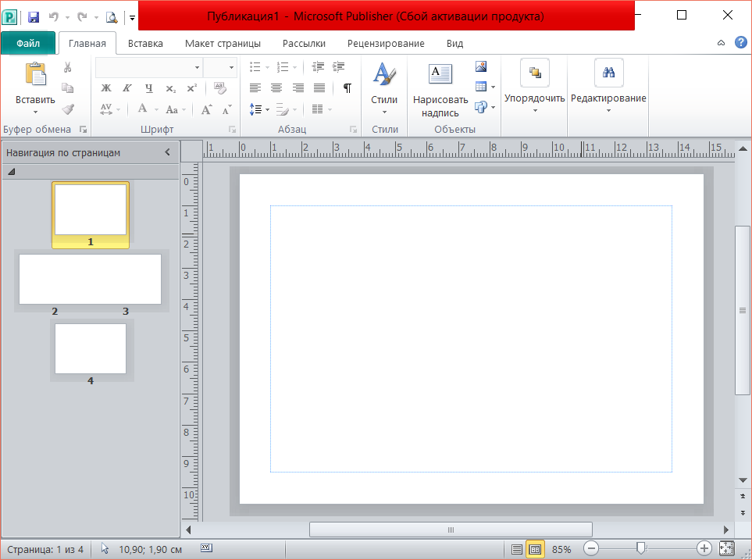Viewport: 752px width, 560px height.
Task: Open the Editing (Редактирование) menu
Action: tap(608, 87)
